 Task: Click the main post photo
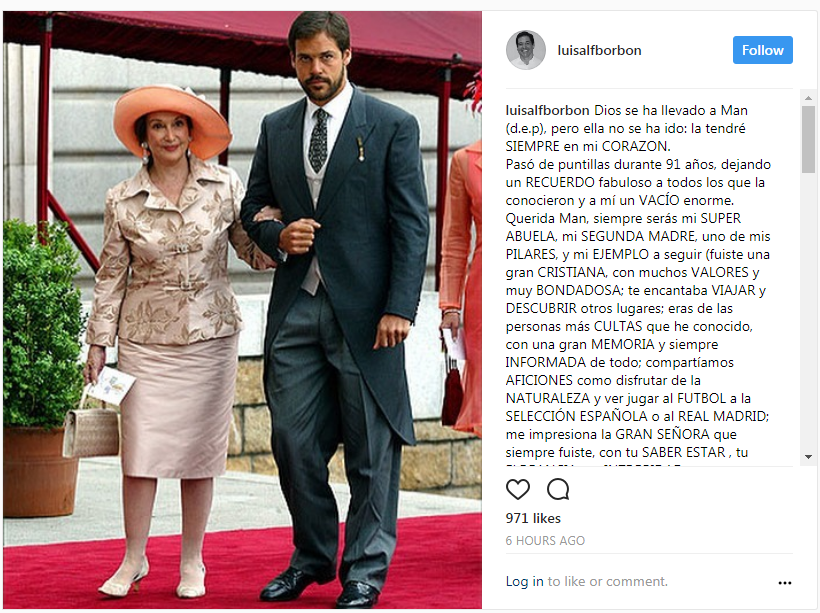point(242,310)
